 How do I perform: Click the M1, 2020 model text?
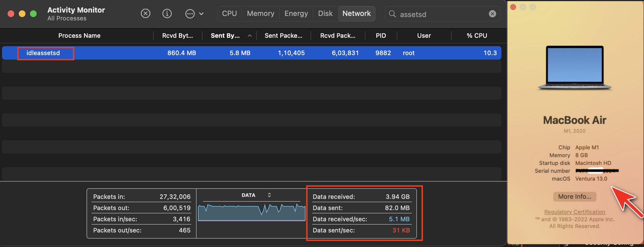pos(575,131)
